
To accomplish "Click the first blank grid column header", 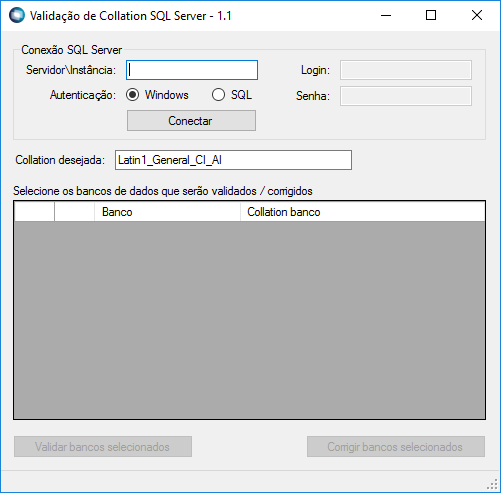I will (34, 212).
